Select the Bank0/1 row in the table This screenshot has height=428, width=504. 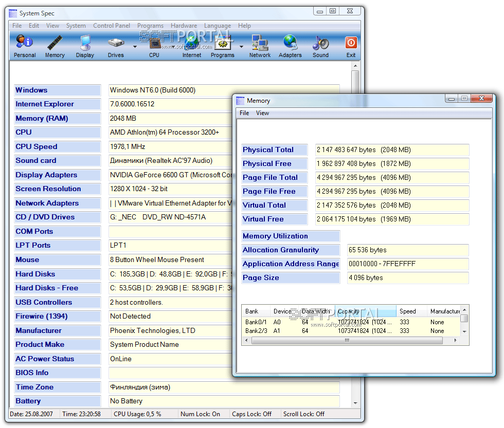351,322
